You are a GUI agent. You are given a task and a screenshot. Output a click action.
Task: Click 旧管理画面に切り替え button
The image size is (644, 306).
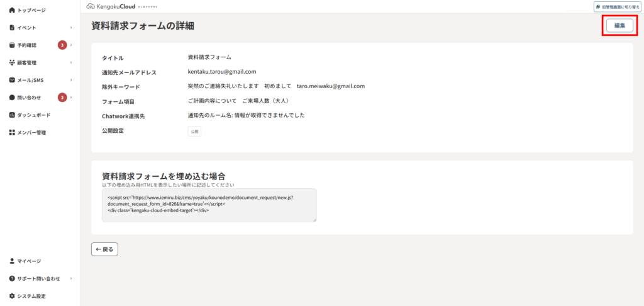point(618,6)
